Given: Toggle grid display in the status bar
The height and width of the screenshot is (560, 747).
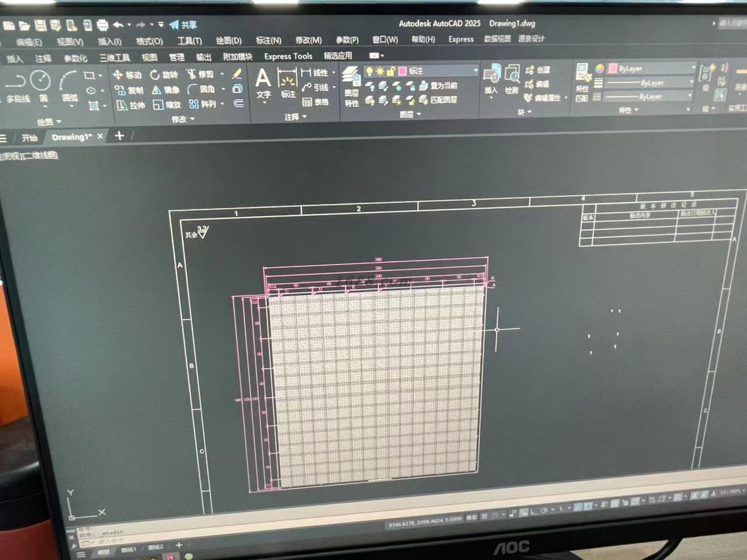Looking at the screenshot, I should pyautogui.click(x=484, y=516).
